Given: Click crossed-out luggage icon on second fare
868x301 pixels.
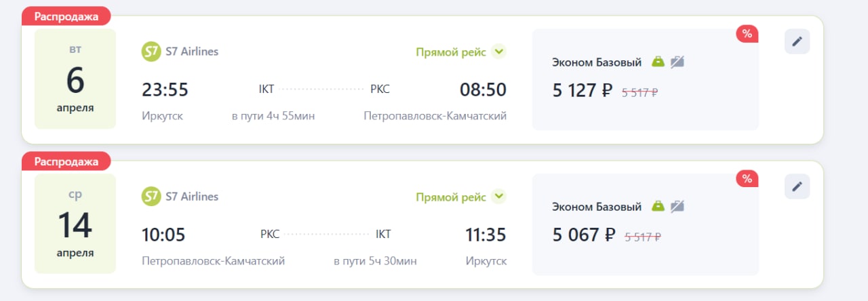Looking at the screenshot, I should [x=677, y=206].
